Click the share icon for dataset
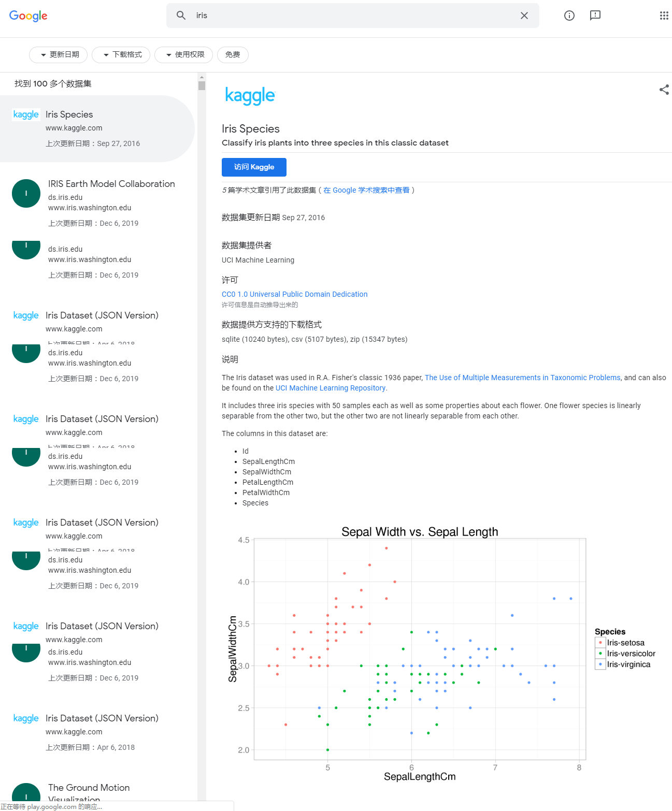 pyautogui.click(x=664, y=90)
